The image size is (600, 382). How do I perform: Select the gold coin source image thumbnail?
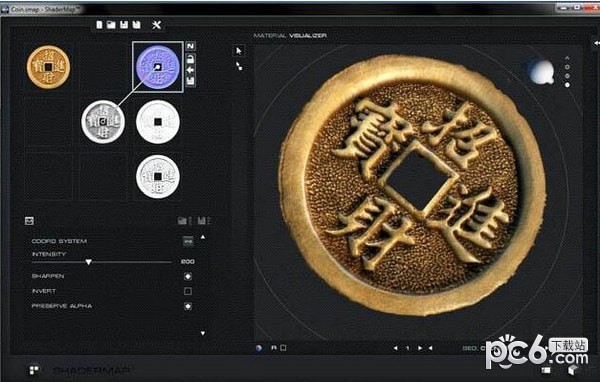click(x=48, y=67)
